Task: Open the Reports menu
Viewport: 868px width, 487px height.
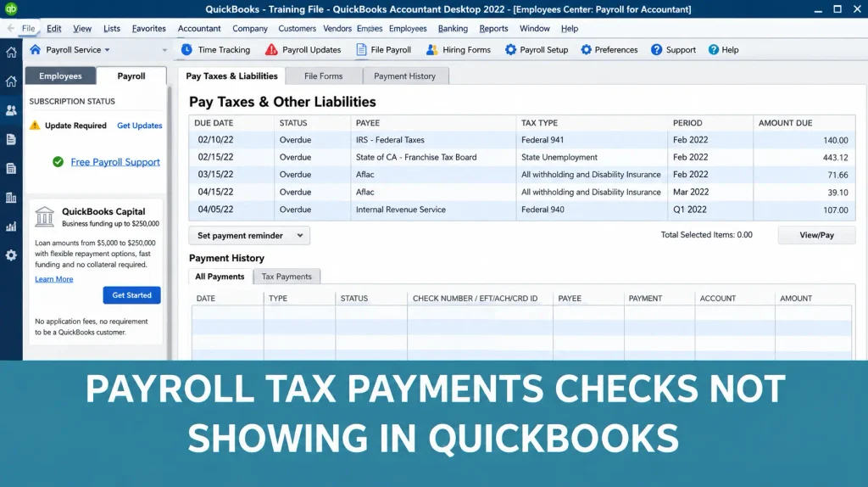Action: pos(493,28)
